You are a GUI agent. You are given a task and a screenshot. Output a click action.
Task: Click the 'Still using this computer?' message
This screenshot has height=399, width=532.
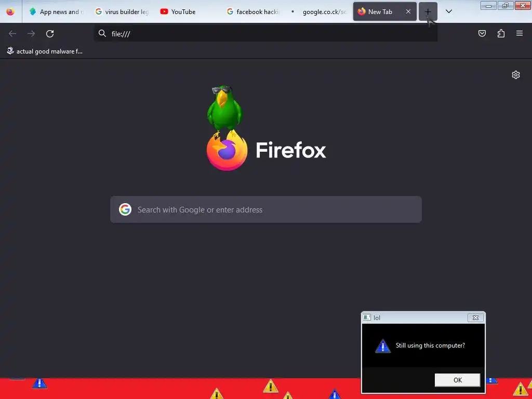point(430,345)
